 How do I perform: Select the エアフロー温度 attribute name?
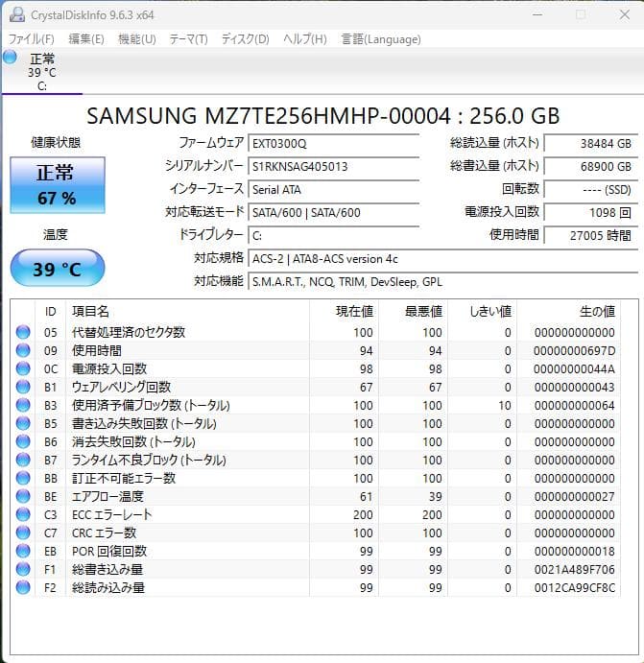pos(107,496)
